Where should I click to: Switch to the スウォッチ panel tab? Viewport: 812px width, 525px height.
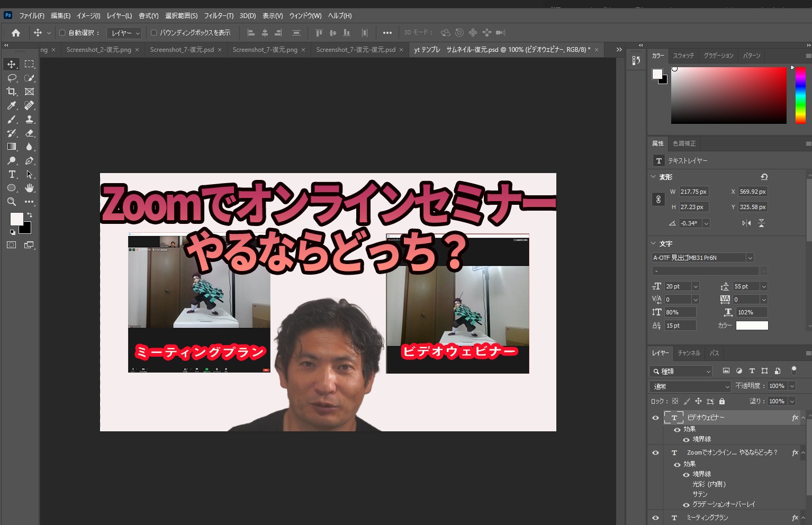pos(683,56)
